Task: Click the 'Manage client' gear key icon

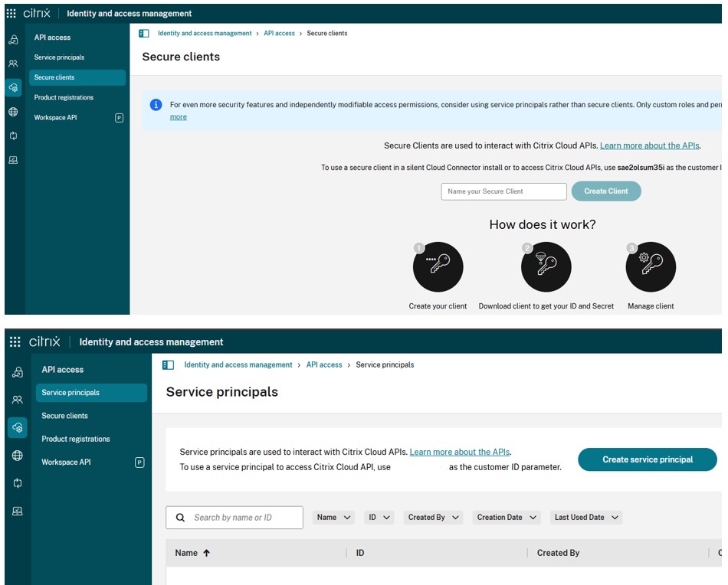Action: click(651, 267)
